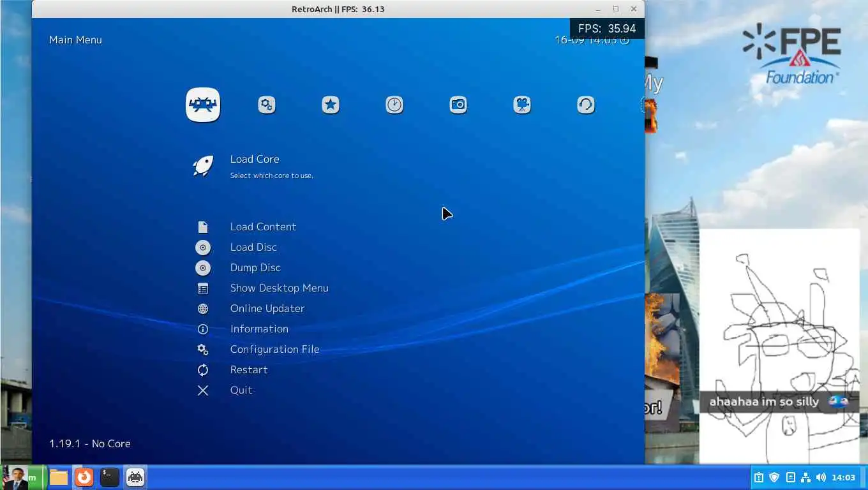Viewport: 868px width, 490px height.
Task: Open the clipboard notification tray icon
Action: click(759, 477)
